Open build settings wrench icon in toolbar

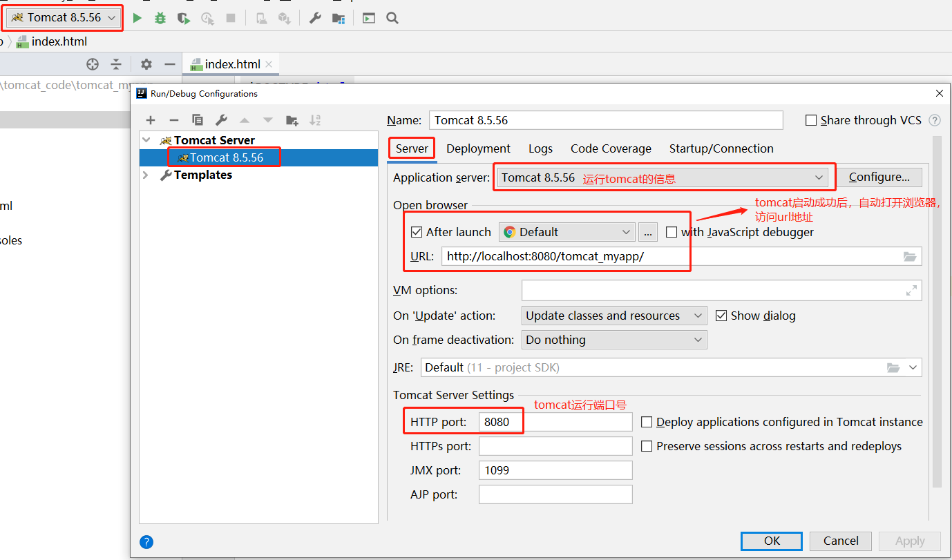click(315, 18)
